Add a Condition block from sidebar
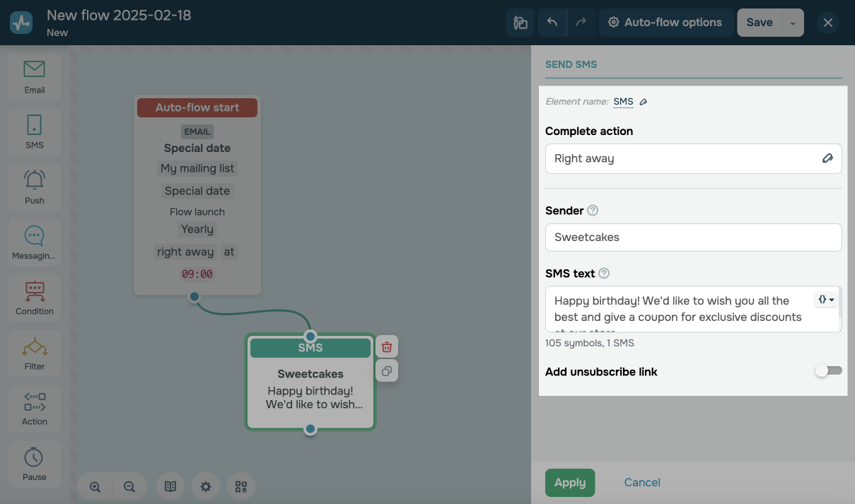855x504 pixels. click(34, 298)
